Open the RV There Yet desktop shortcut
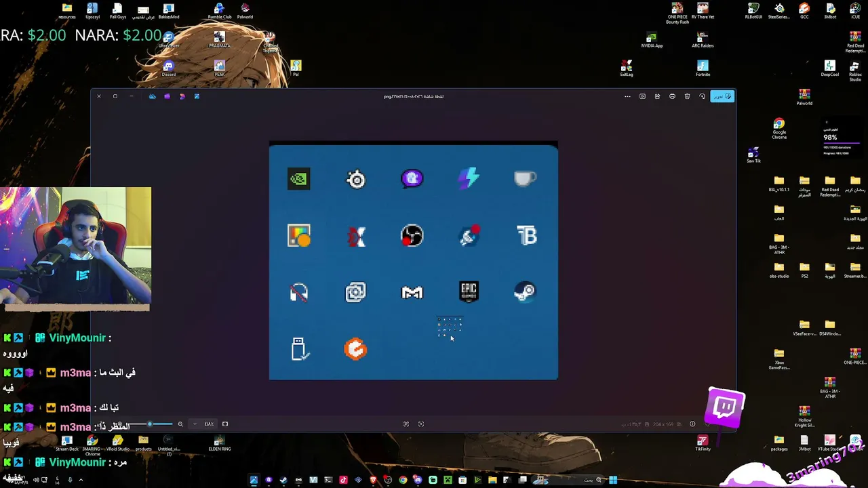 click(x=703, y=11)
